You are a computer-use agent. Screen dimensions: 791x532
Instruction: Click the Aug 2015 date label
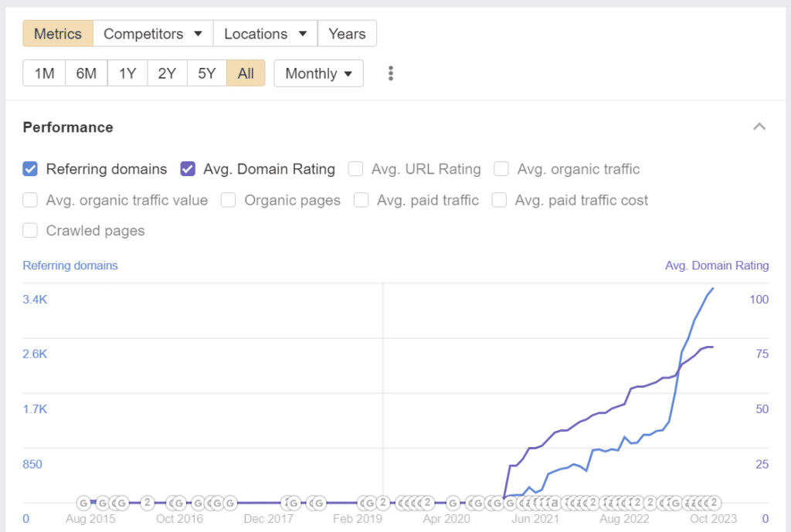point(90,519)
